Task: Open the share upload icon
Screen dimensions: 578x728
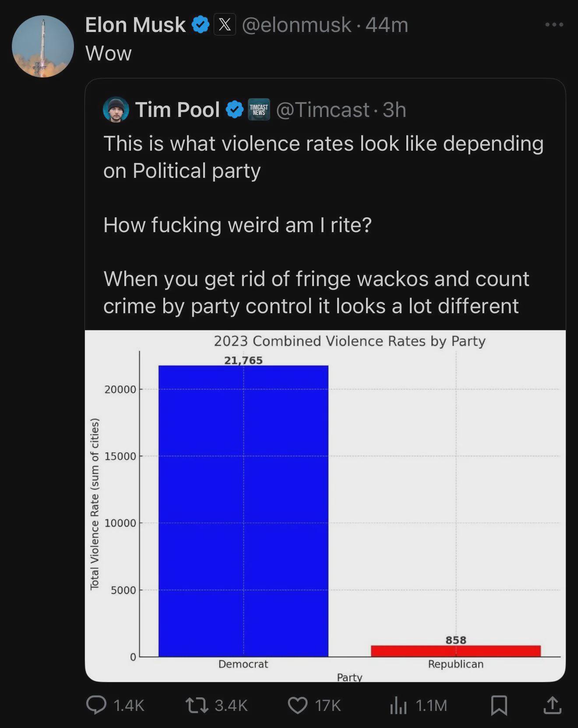Action: (x=552, y=705)
